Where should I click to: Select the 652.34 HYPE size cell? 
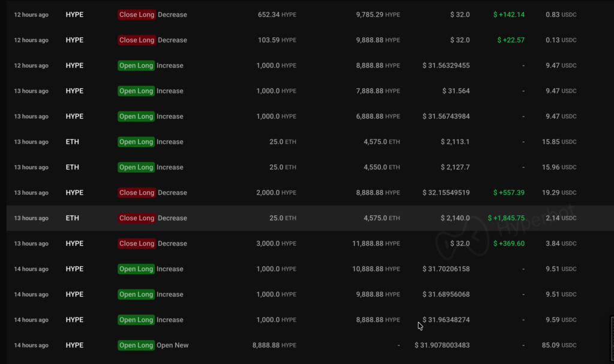(277, 14)
